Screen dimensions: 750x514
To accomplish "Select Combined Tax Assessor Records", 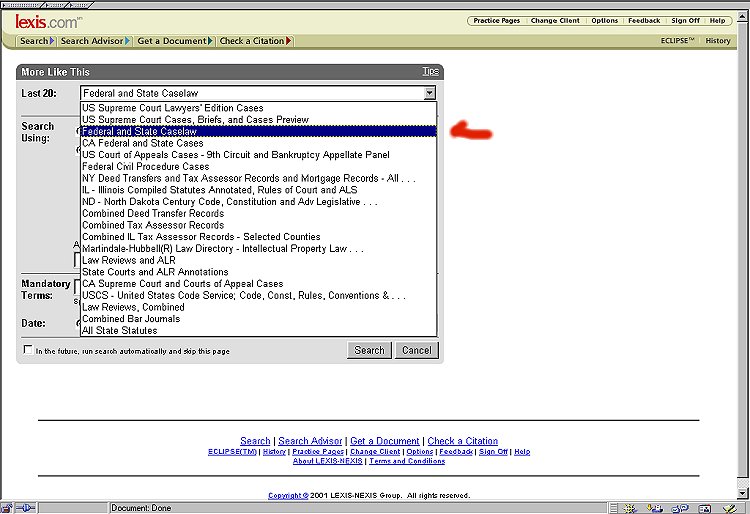I will coord(258,225).
